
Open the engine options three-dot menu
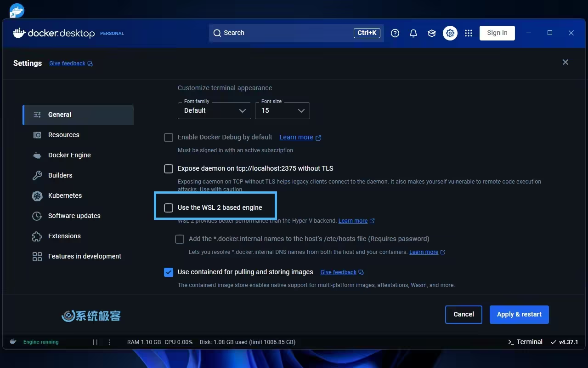click(110, 342)
